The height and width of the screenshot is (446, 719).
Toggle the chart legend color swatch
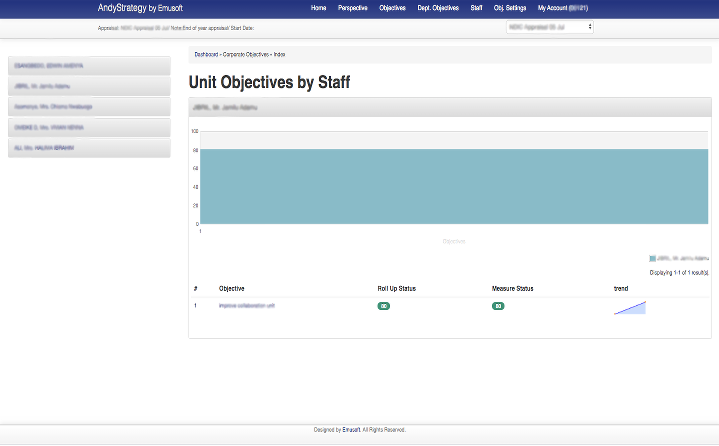(653, 259)
